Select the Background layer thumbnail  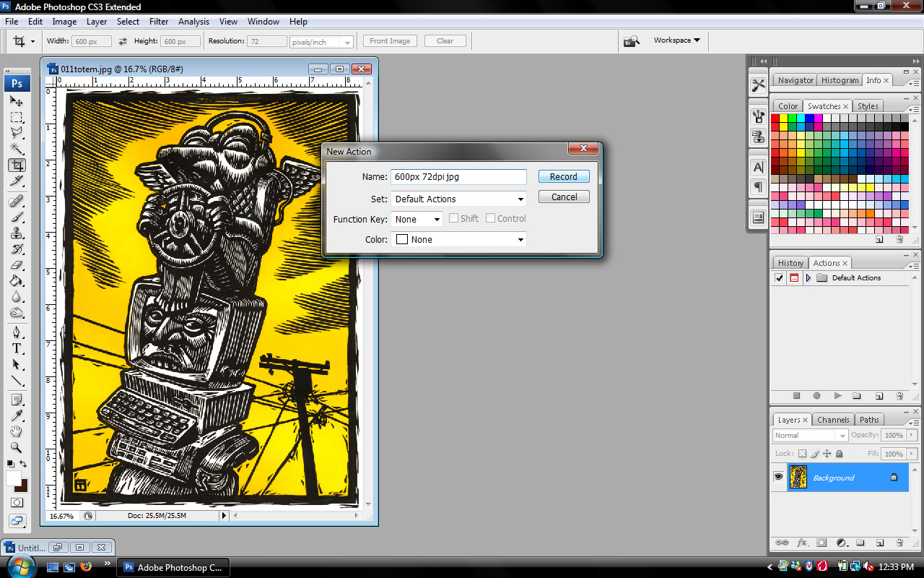pyautogui.click(x=798, y=478)
